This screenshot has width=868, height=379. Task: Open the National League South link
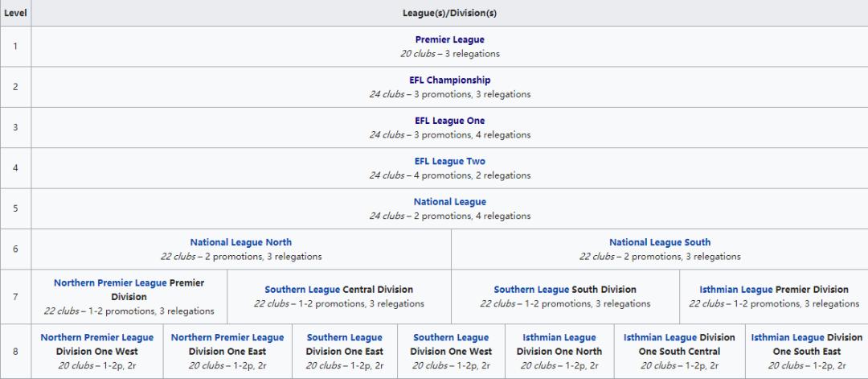(659, 241)
